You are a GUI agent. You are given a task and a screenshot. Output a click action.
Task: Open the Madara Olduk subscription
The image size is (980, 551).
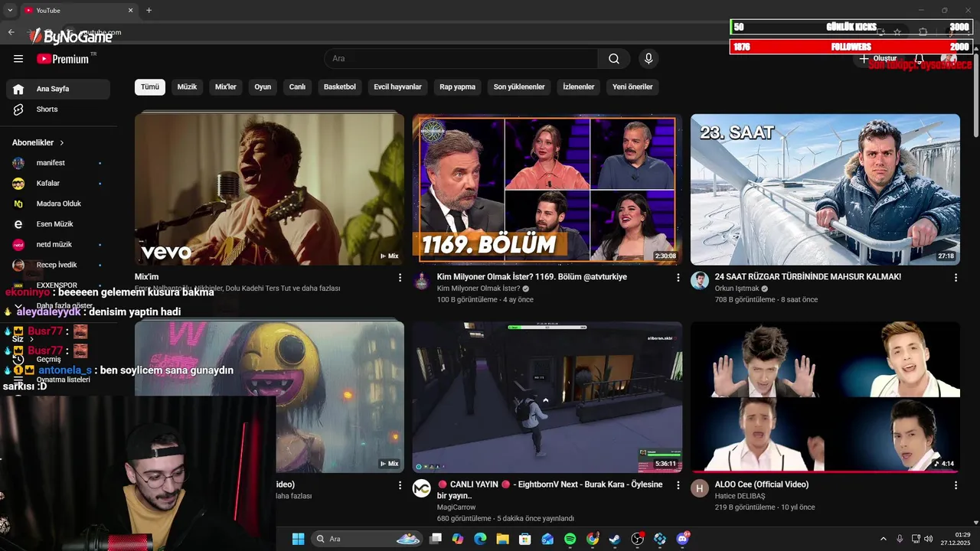click(58, 204)
